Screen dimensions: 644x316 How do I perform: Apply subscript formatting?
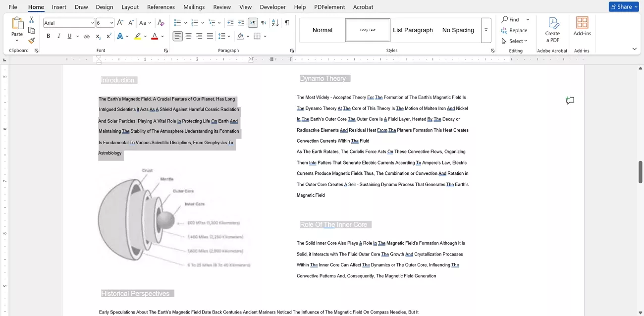coord(98,36)
